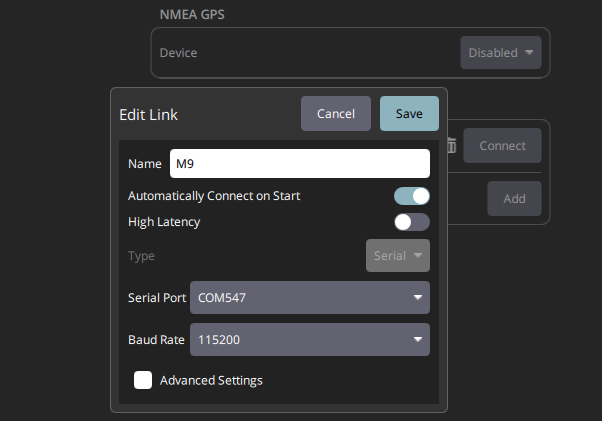This screenshot has height=421, width=602.
Task: Click the Type Serial dropdown
Action: (397, 256)
